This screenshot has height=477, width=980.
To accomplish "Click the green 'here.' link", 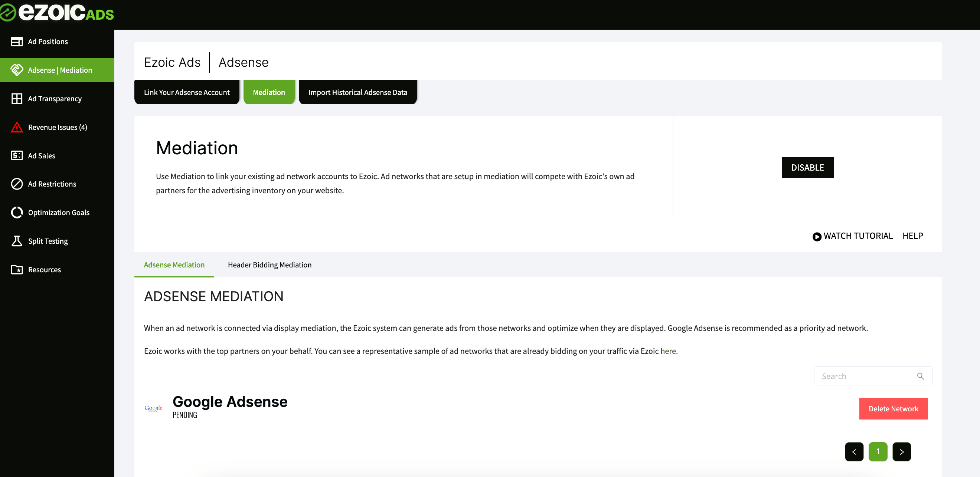I will [669, 351].
